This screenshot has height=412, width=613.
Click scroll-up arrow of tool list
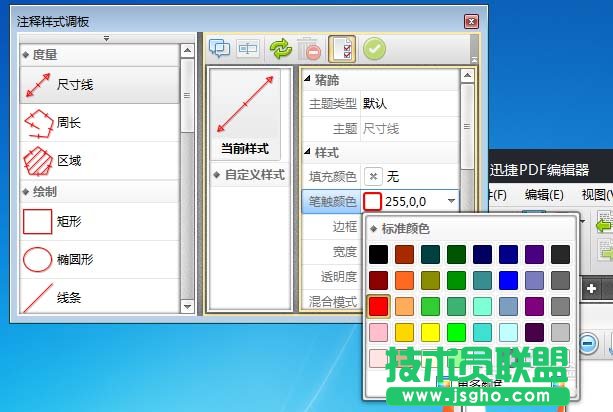[187, 51]
